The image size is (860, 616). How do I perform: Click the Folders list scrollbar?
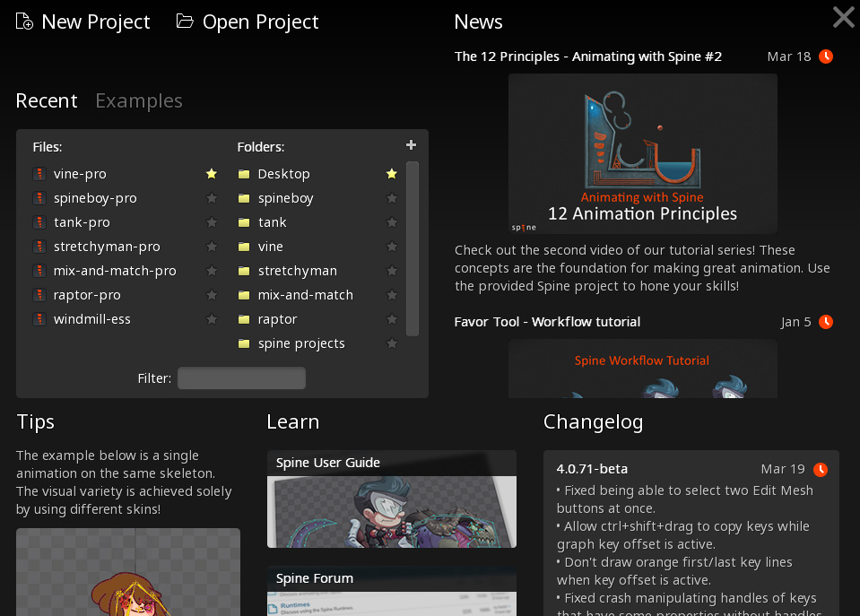click(x=413, y=248)
